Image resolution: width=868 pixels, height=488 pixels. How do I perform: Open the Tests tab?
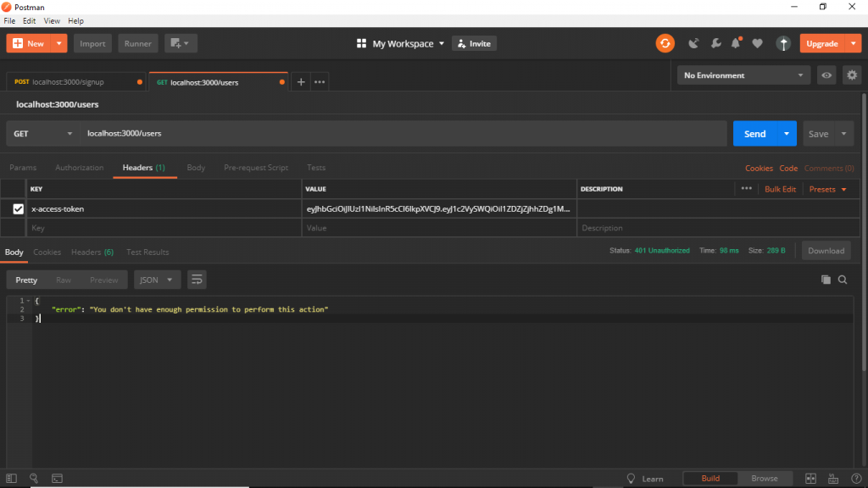coord(316,167)
